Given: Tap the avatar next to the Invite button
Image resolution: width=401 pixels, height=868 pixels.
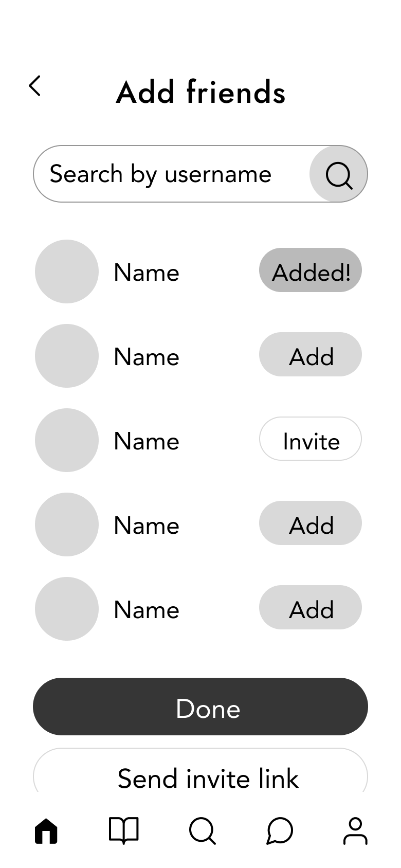Looking at the screenshot, I should (x=66, y=440).
